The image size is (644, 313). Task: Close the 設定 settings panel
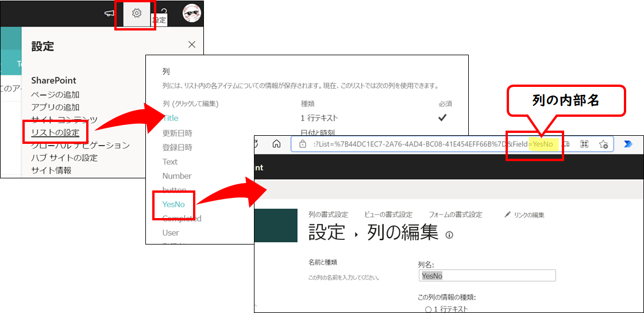coord(192,45)
